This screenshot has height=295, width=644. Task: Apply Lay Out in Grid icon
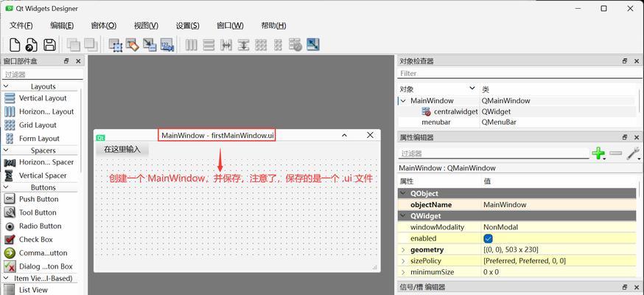[x=261, y=44]
